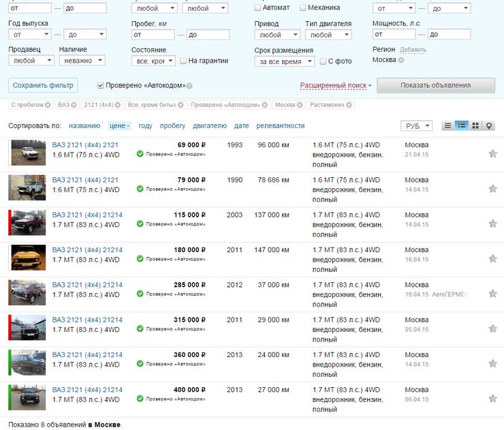504x430 pixels.
Task: Open the Срок размещения dropdown
Action: click(285, 61)
